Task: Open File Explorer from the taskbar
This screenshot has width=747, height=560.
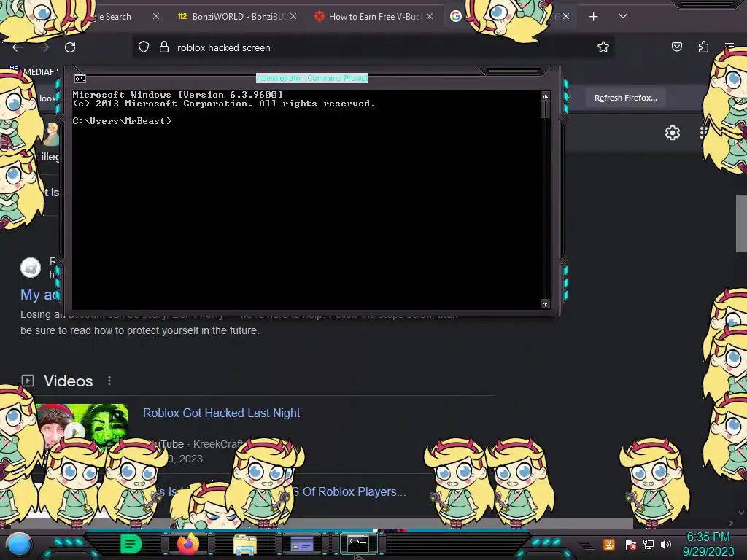Action: [x=245, y=545]
